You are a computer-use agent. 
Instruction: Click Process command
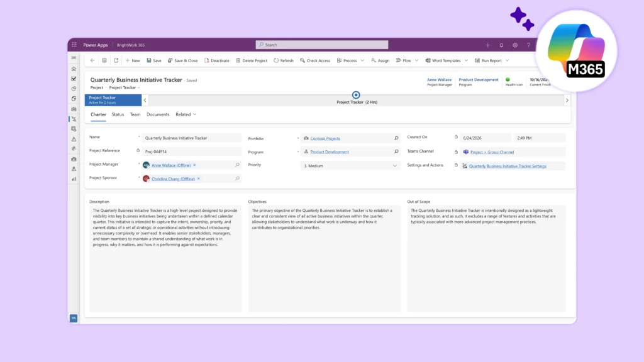[x=347, y=61]
